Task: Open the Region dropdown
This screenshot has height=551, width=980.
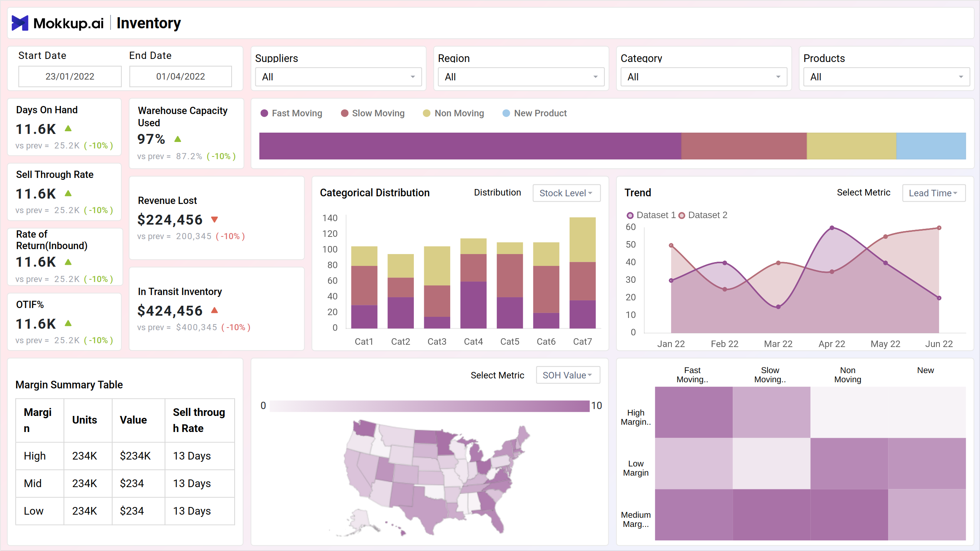Action: point(521,77)
